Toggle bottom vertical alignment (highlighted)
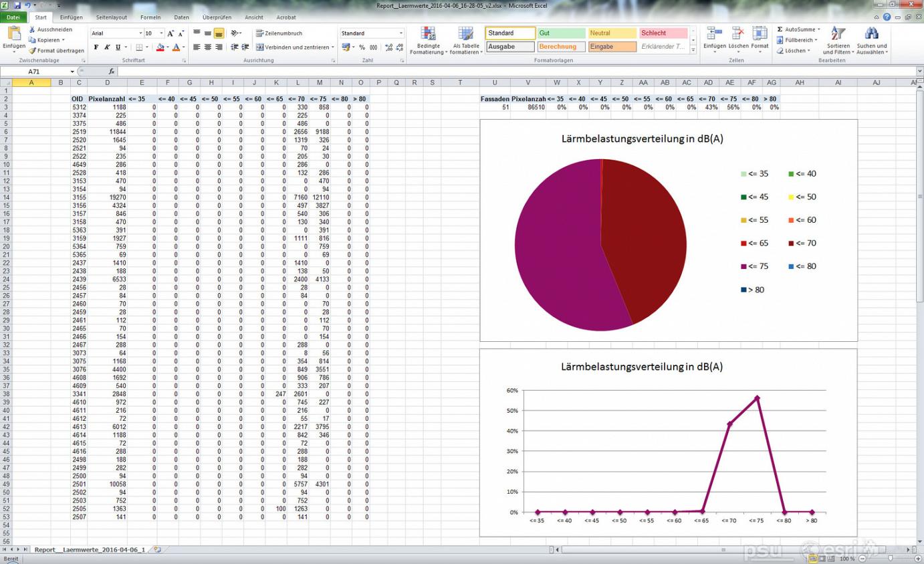Image resolution: width=924 pixels, height=564 pixels. tap(219, 33)
